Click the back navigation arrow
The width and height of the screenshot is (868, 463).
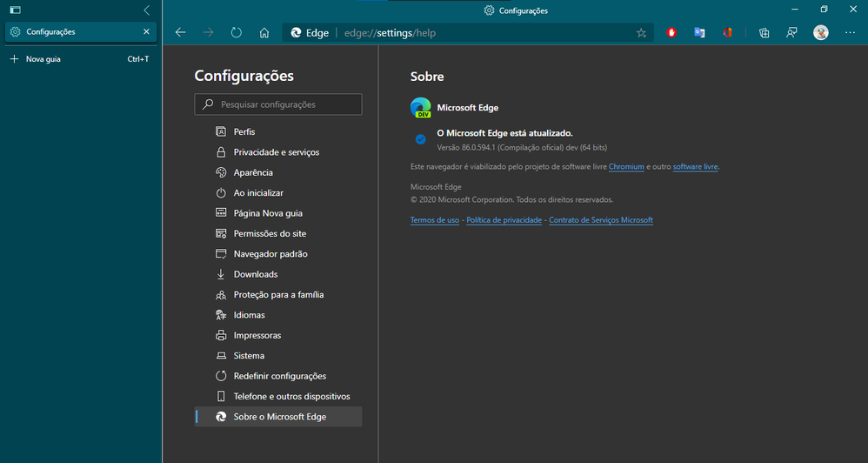180,33
